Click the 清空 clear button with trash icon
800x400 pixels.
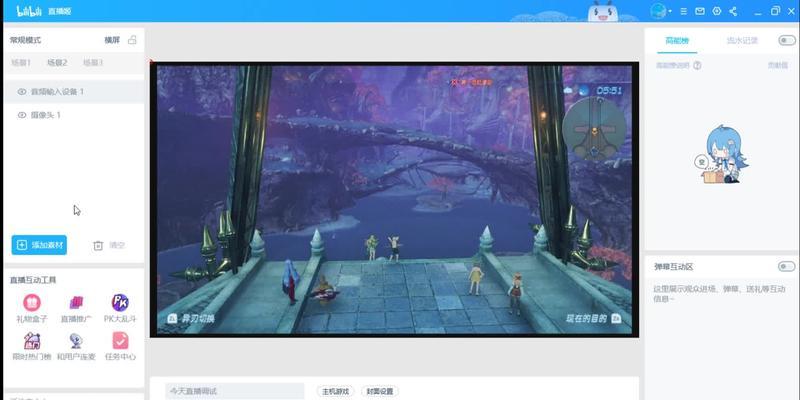(109, 245)
